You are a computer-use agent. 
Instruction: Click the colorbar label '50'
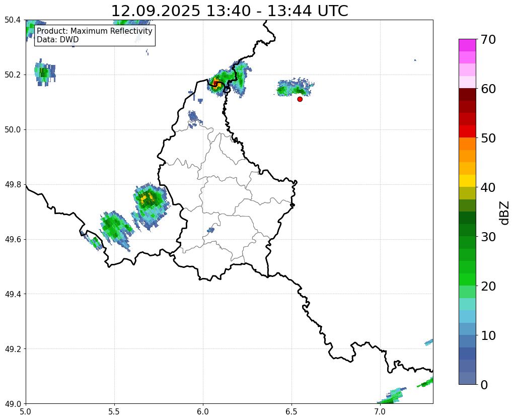(x=488, y=138)
